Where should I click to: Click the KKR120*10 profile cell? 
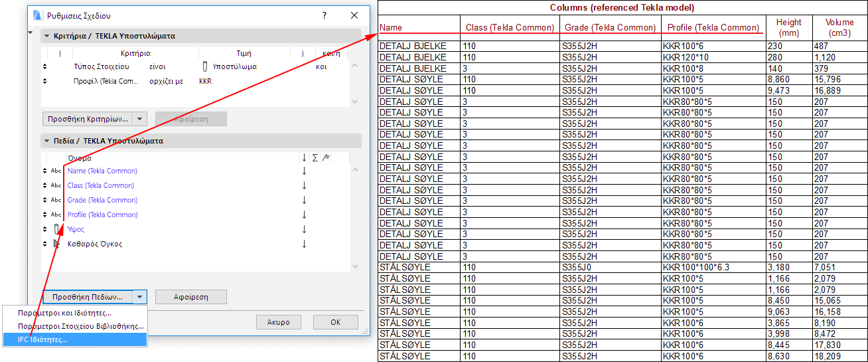tap(713, 57)
